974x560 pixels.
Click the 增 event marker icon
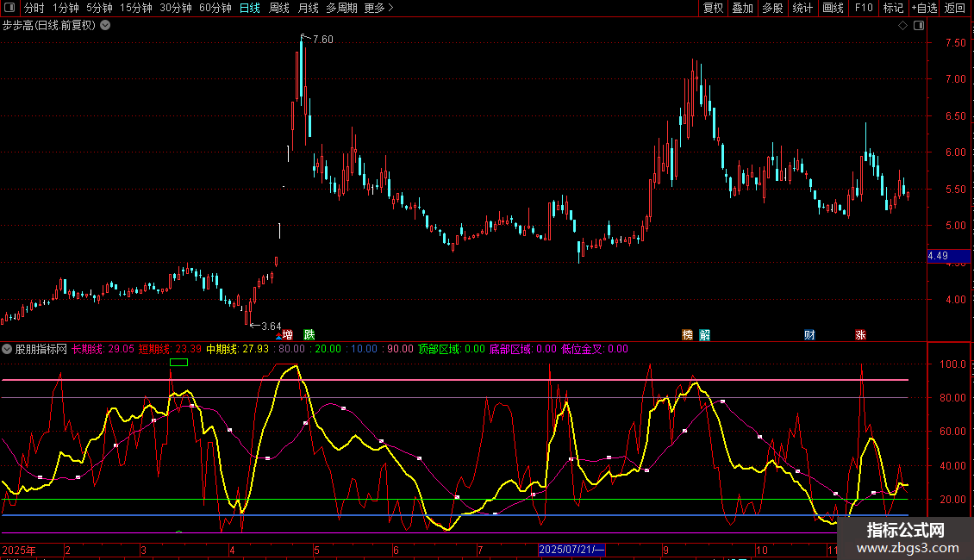[287, 334]
